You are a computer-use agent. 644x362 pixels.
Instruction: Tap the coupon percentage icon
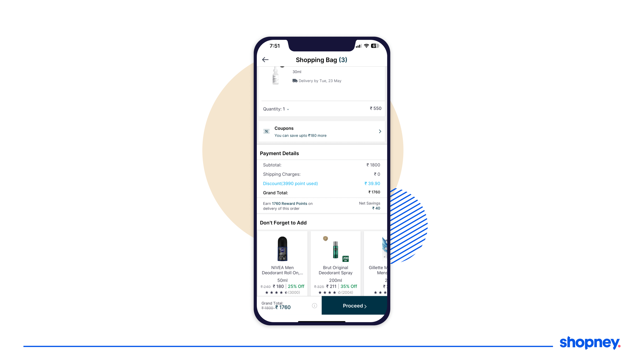tap(266, 131)
